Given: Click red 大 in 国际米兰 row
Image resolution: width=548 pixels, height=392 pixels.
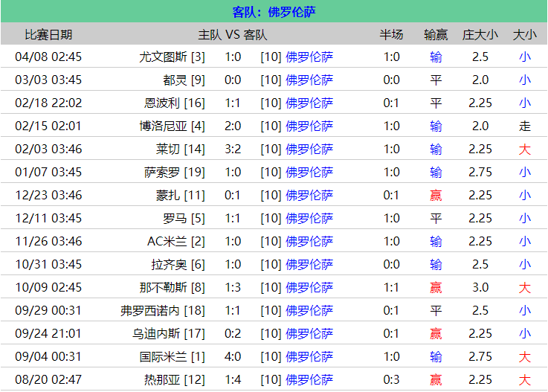Looking at the screenshot, I should point(525,357).
